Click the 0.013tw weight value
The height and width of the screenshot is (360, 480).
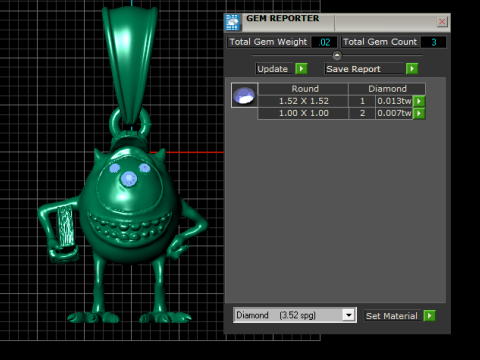tap(394, 101)
